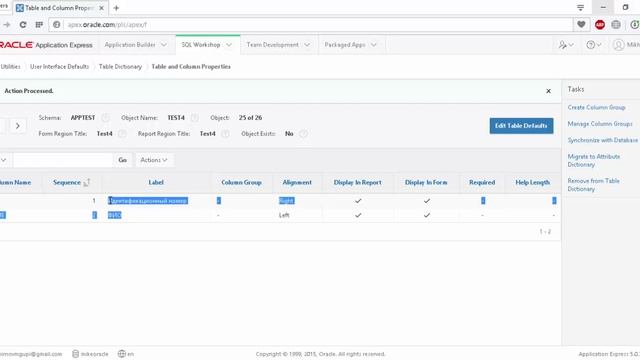The image size is (640, 360).
Task: Click Synchronize with Database task link
Action: (x=602, y=140)
